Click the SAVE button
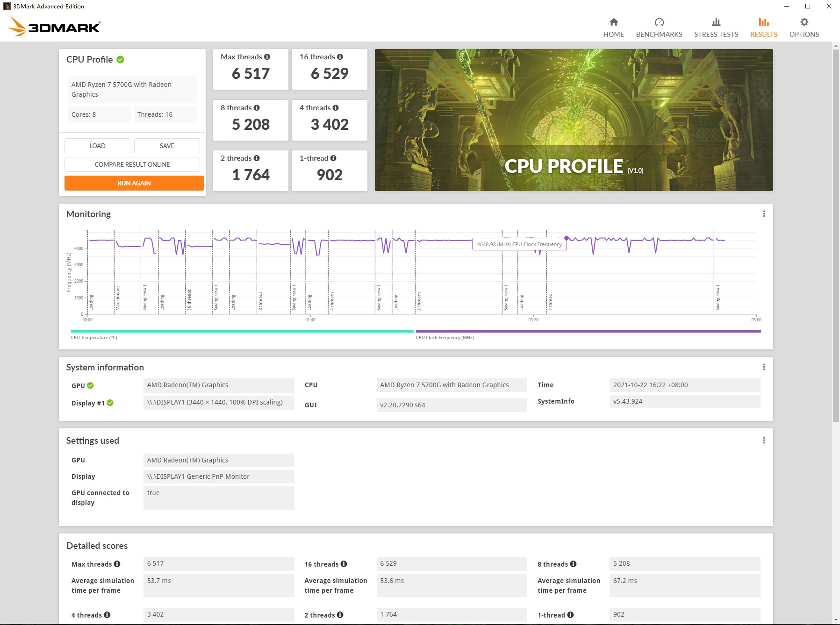840x625 pixels. click(167, 146)
